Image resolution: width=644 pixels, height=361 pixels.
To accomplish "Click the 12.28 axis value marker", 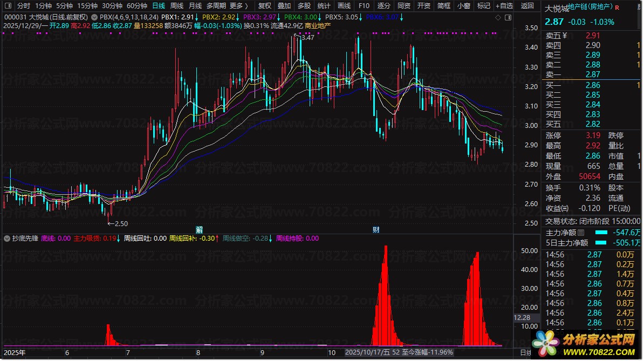I will coord(522,317).
